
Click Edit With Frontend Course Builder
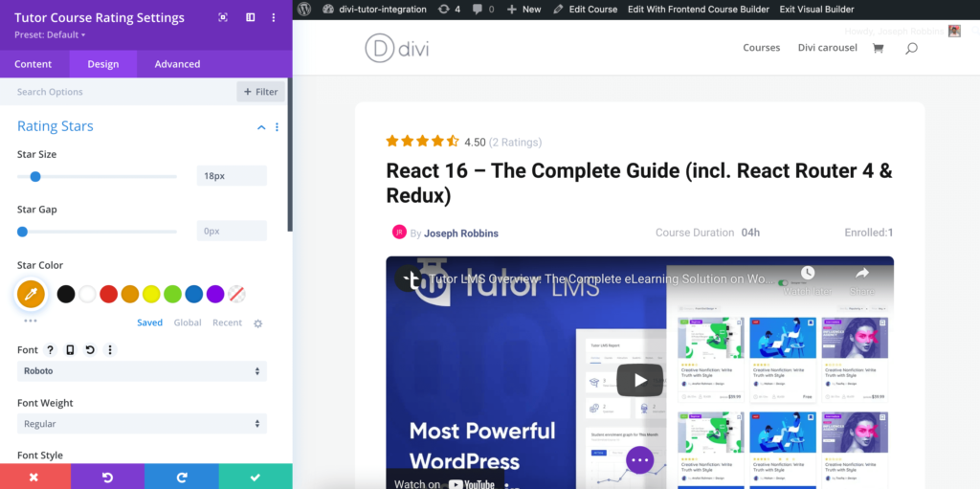tap(699, 10)
